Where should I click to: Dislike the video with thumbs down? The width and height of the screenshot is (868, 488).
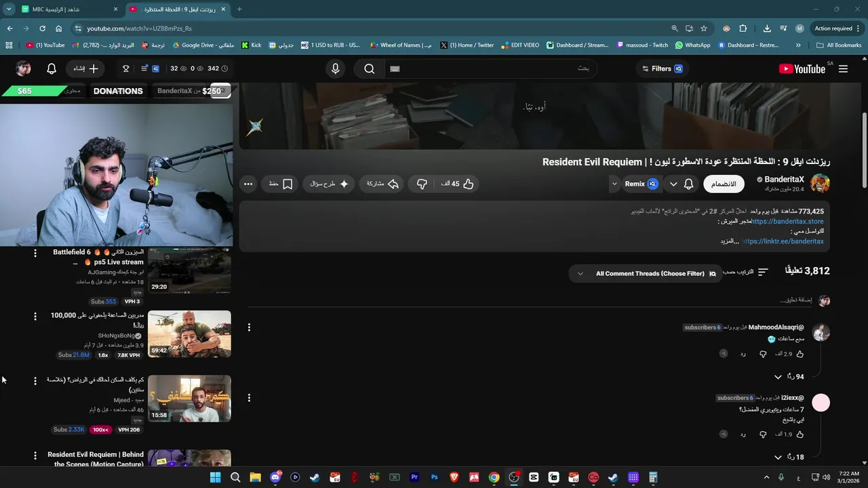[x=422, y=184]
